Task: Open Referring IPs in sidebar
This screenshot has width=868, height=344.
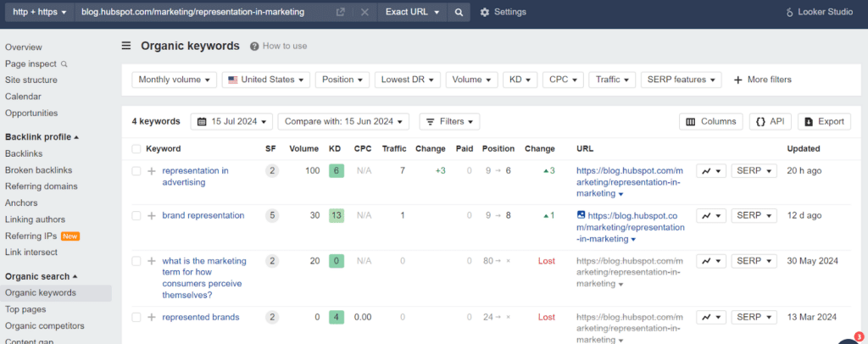Action: pos(31,236)
